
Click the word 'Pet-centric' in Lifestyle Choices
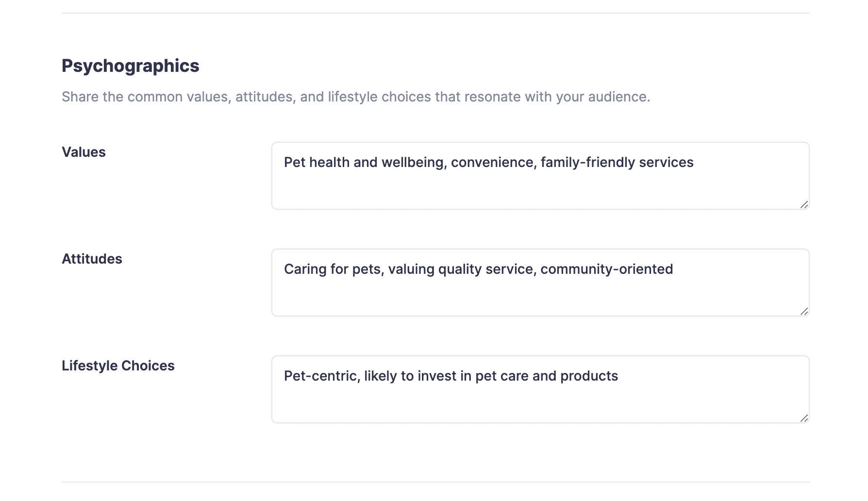320,376
